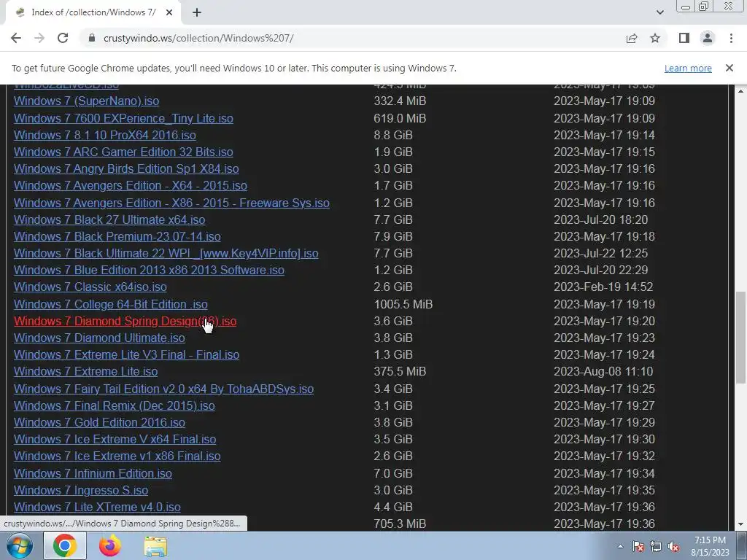Download Windows 7 Diamond Spring Design.iso
This screenshot has height=560, width=747.
pyautogui.click(x=125, y=321)
